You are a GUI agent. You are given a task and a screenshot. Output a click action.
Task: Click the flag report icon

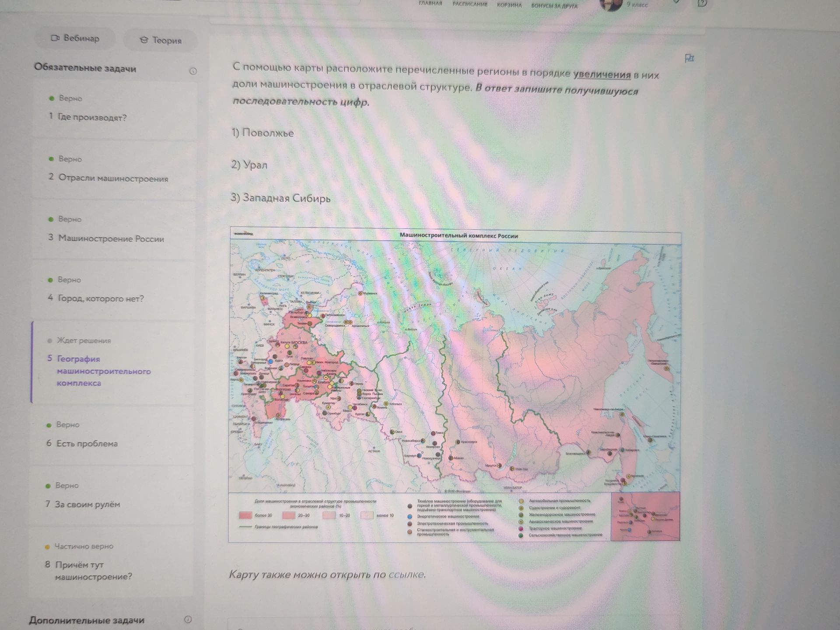pos(689,58)
